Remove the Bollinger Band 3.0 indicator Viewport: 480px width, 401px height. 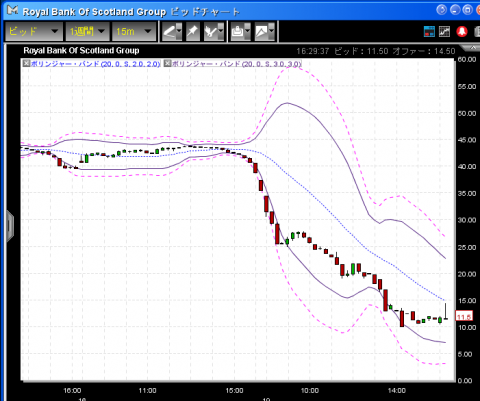(167, 63)
